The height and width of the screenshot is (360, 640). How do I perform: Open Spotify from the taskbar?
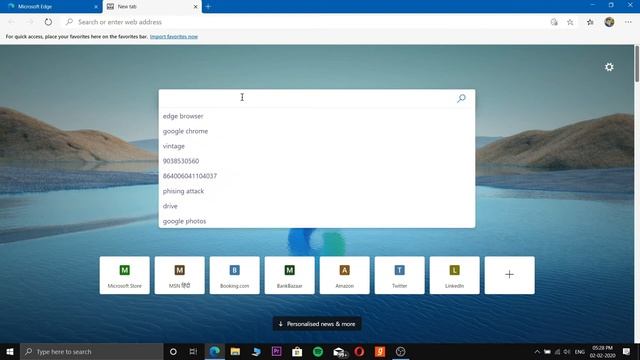click(x=318, y=351)
